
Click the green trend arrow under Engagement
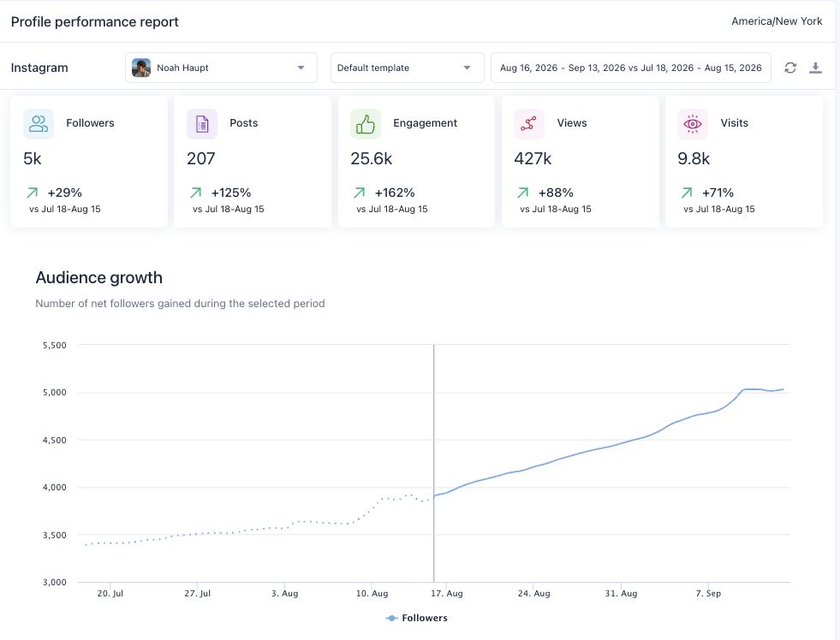click(360, 193)
